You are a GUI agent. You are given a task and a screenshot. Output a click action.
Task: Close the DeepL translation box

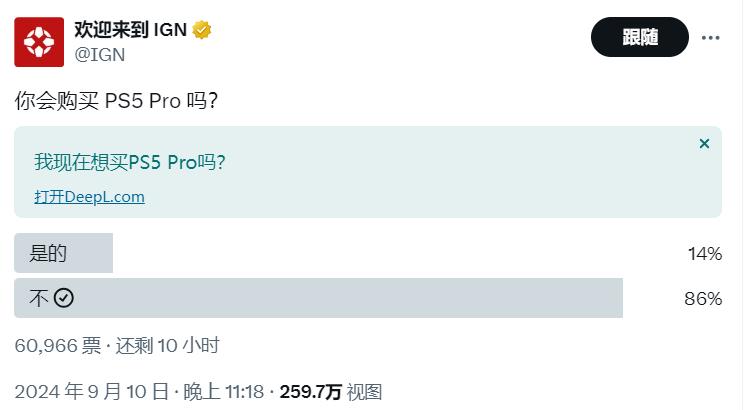(x=704, y=143)
